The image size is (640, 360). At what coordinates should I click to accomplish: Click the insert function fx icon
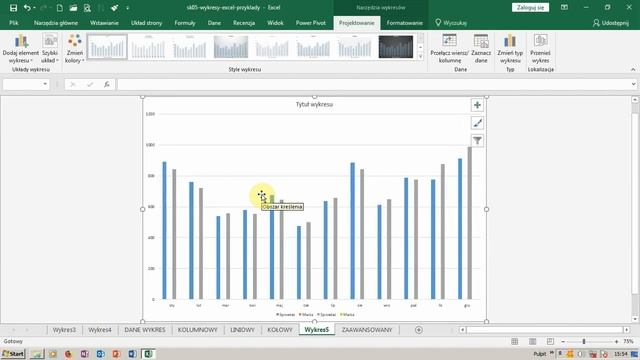tap(107, 84)
